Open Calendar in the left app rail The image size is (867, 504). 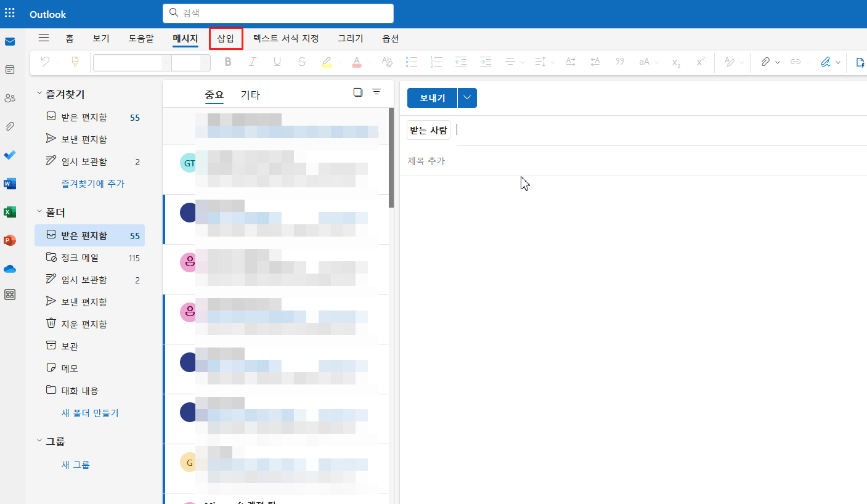[x=10, y=70]
